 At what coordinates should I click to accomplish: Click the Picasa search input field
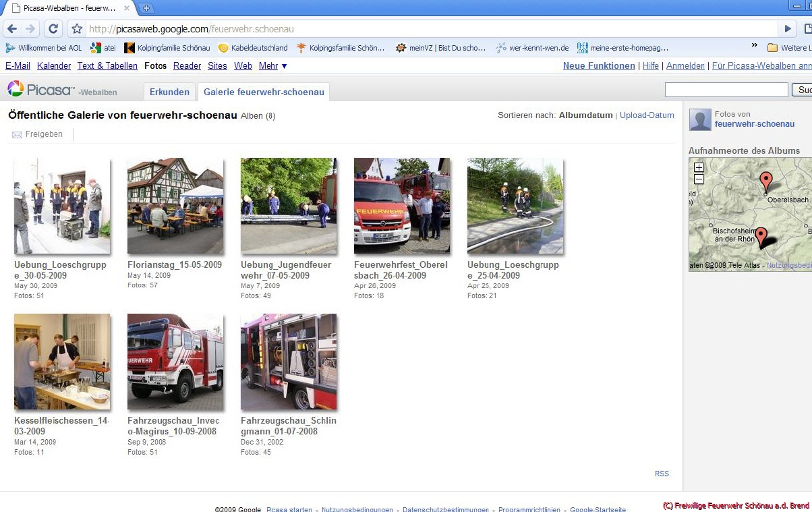(x=726, y=90)
